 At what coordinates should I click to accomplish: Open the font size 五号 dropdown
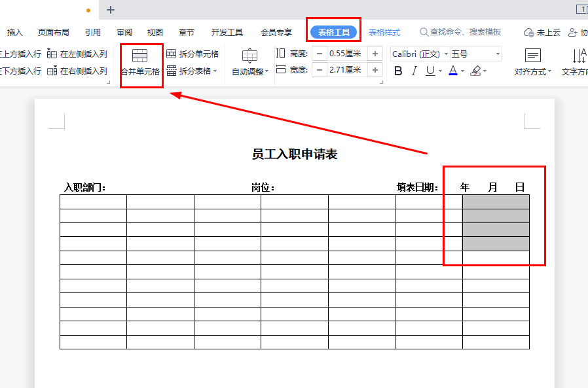[x=498, y=54]
